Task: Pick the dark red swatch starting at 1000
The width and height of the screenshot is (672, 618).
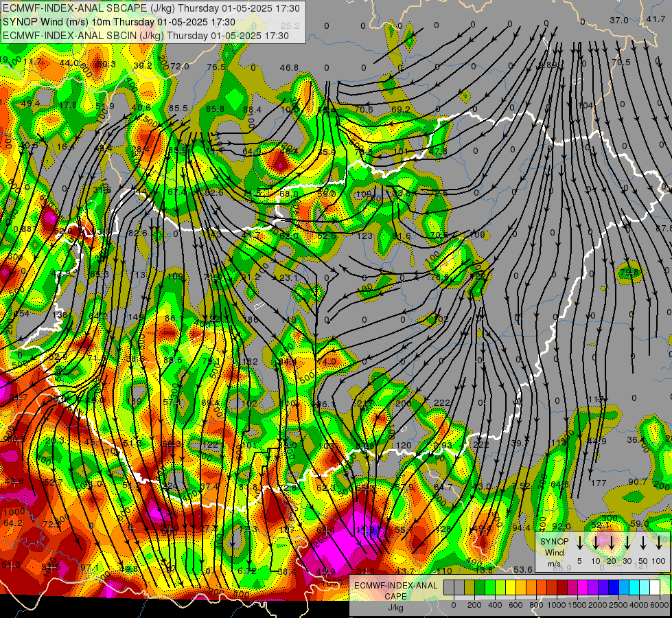Action: [x=562, y=588]
